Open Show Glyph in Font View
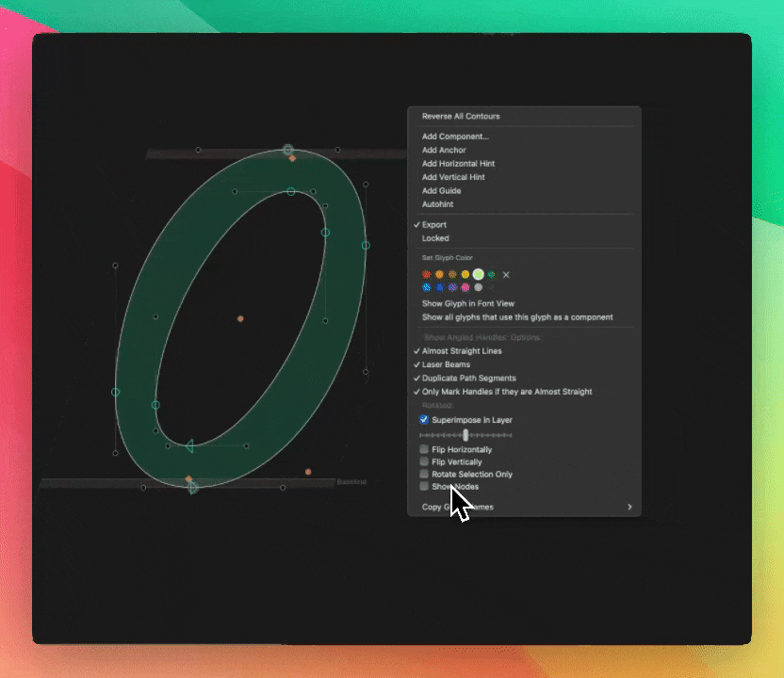The width and height of the screenshot is (784, 678). 468,304
